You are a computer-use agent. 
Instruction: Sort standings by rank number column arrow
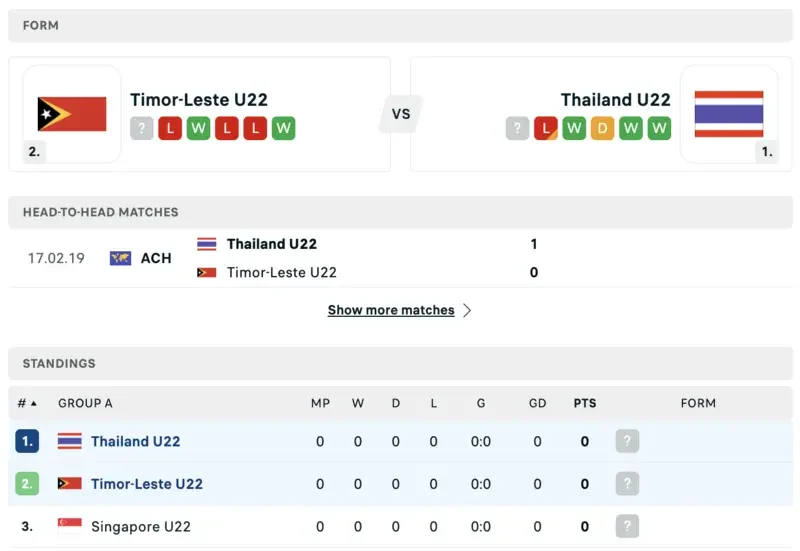(34, 403)
